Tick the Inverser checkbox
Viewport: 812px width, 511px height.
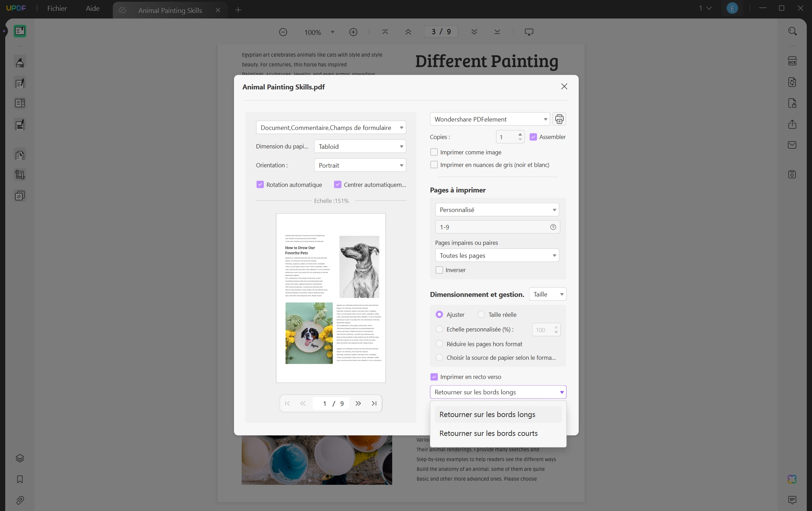pyautogui.click(x=439, y=270)
